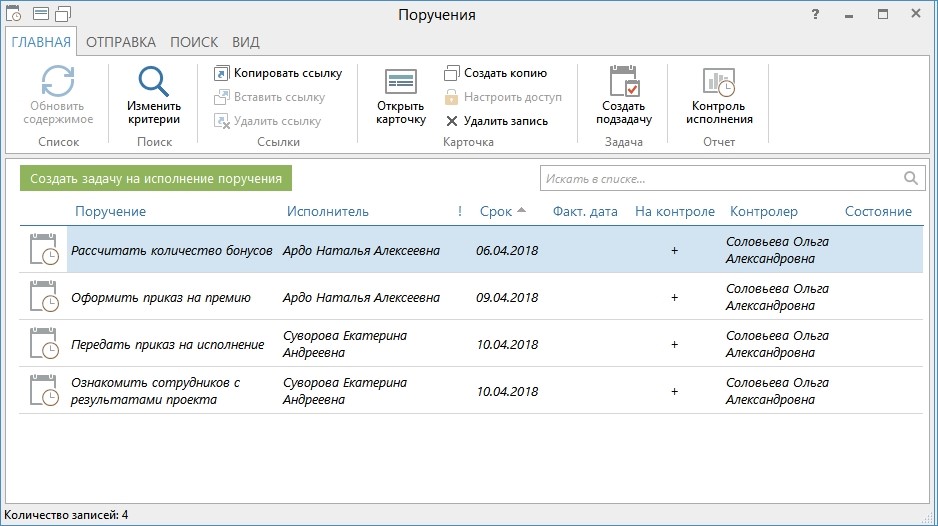Sort by На контроле column header
This screenshot has height=526, width=938.
coord(675,211)
